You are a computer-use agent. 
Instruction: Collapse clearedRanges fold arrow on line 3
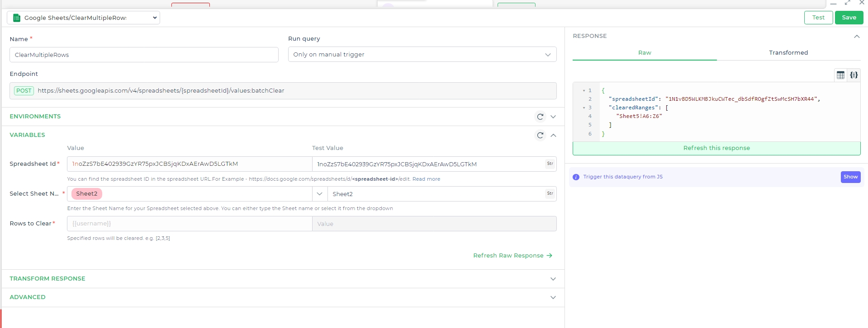click(584, 108)
